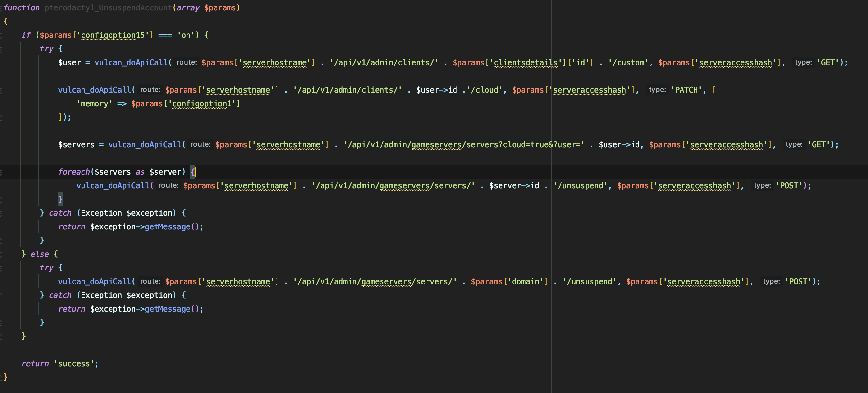The width and height of the screenshot is (868, 393).
Task: Click the type: hint before 'GET' on the $servers line
Action: click(x=794, y=144)
